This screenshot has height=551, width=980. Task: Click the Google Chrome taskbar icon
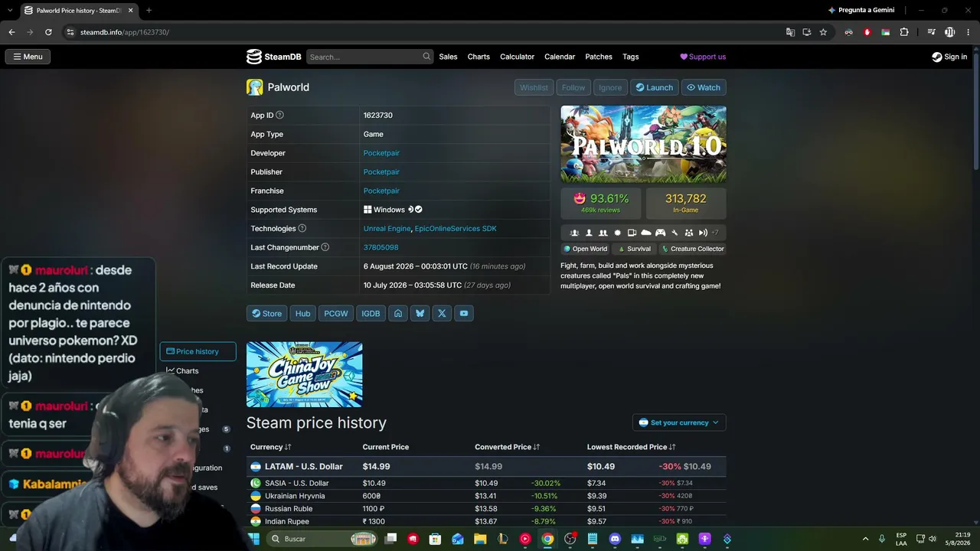click(547, 539)
